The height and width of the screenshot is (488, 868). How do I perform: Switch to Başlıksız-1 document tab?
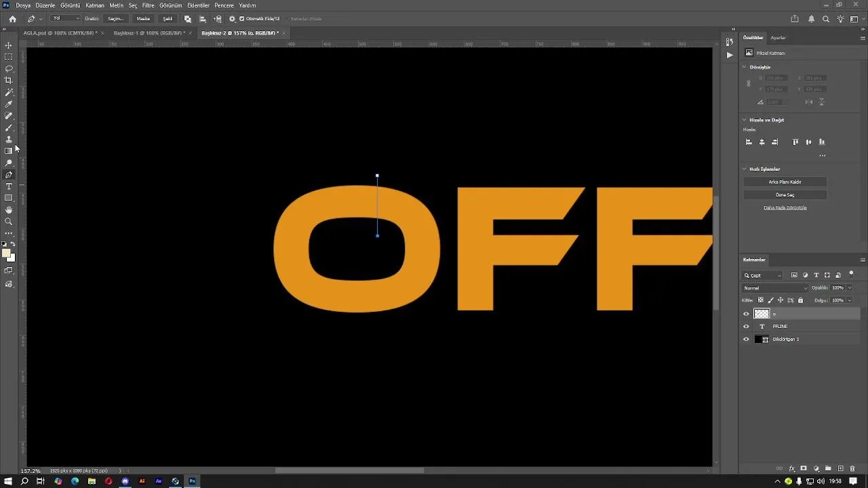click(149, 33)
